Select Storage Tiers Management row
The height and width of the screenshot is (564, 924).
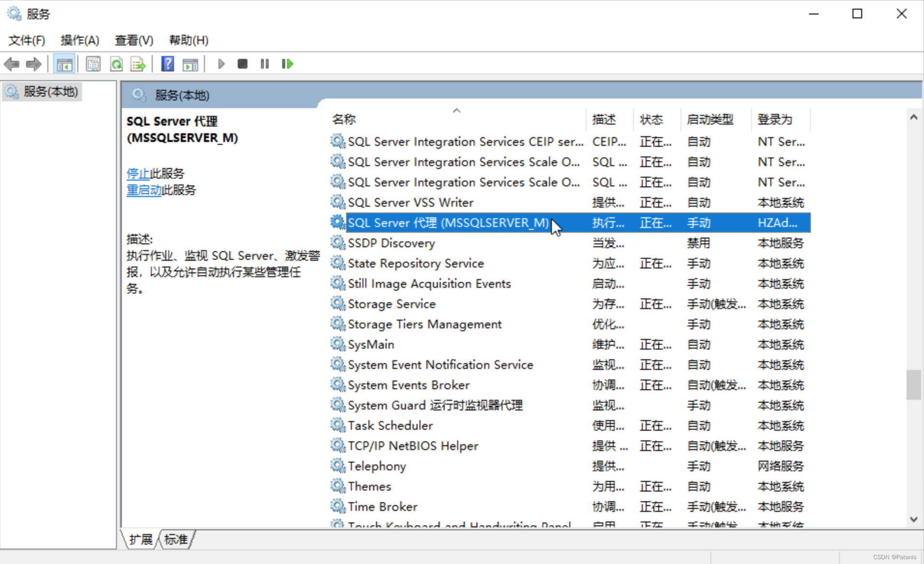570,324
